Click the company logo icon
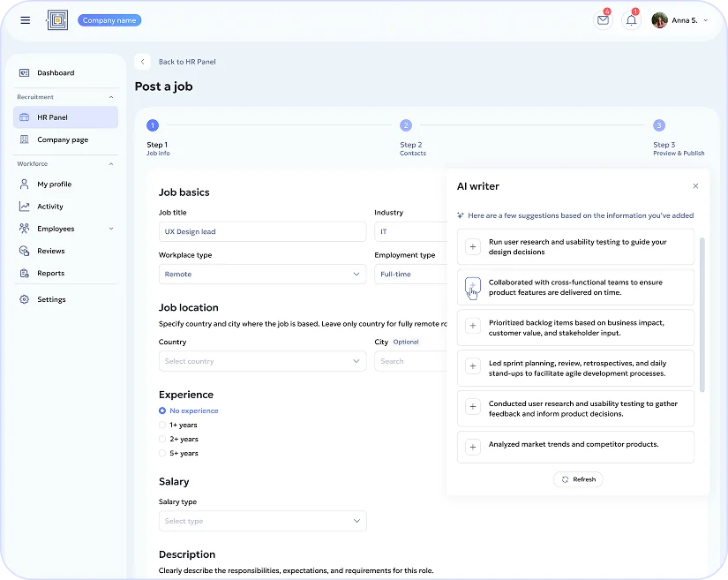 [x=57, y=20]
